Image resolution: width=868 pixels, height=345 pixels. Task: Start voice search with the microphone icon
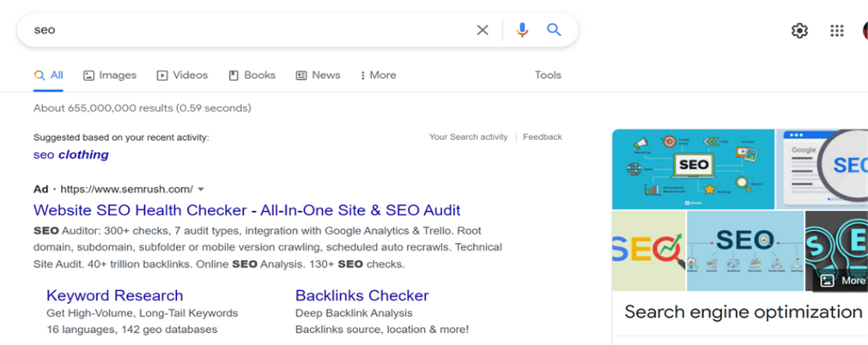coord(522,30)
